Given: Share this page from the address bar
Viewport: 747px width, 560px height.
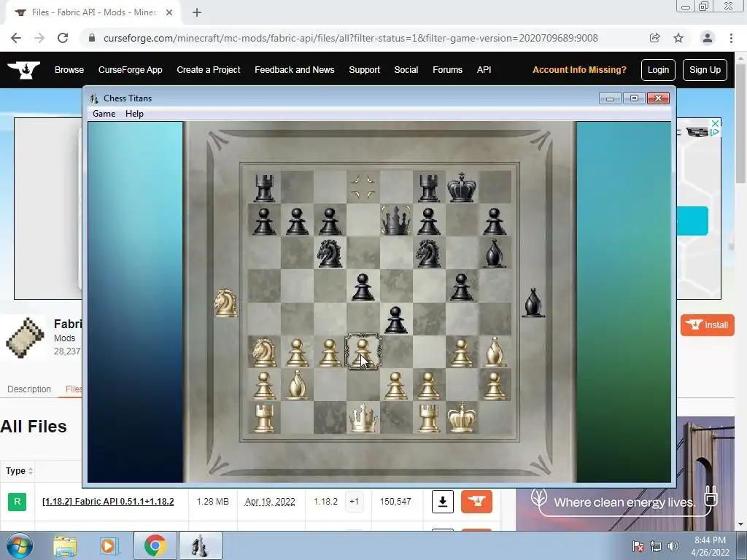Looking at the screenshot, I should coord(654,38).
